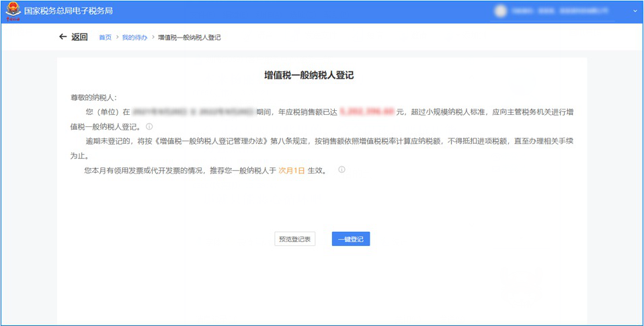Image resolution: width=644 pixels, height=326 pixels.
Task: Click the tax bureau emblem logo
Action: click(x=13, y=11)
